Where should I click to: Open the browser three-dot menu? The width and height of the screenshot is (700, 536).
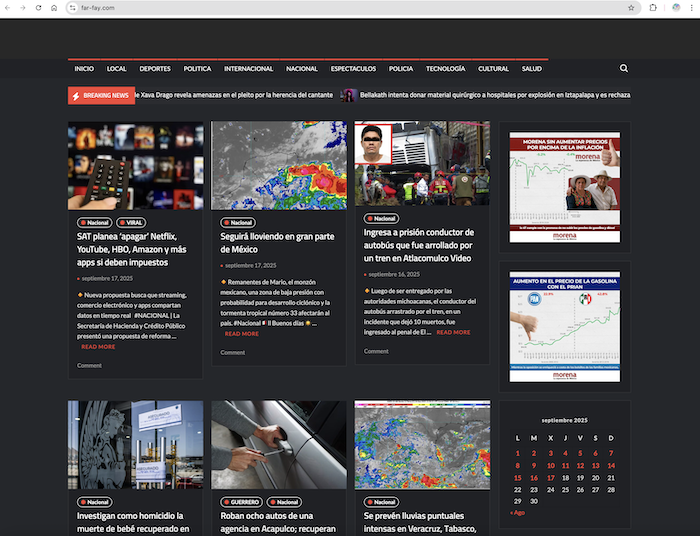click(x=691, y=7)
